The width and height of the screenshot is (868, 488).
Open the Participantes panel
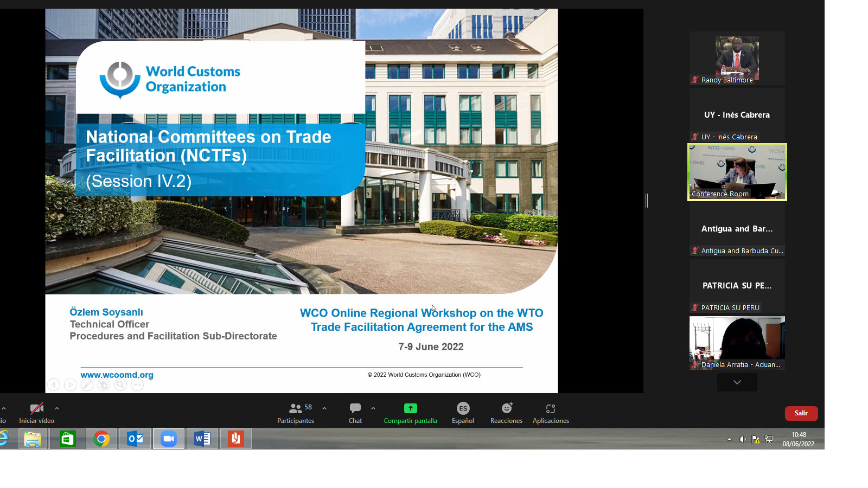[x=296, y=413]
